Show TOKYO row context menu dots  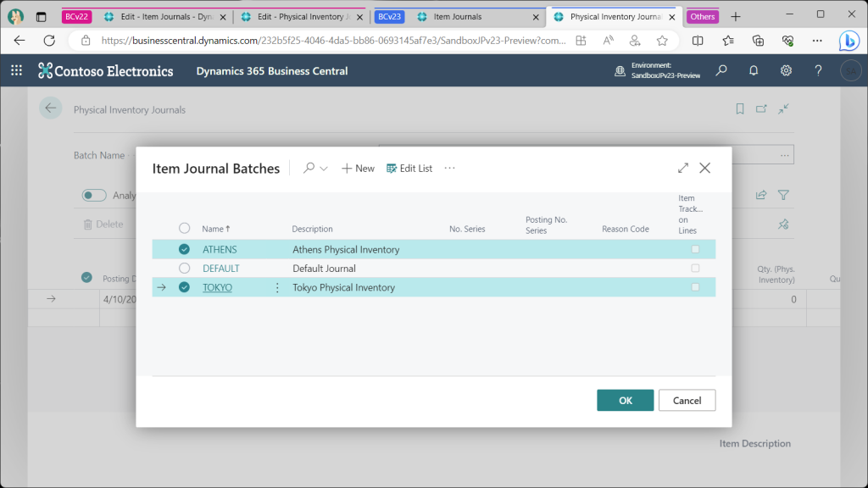(x=277, y=287)
